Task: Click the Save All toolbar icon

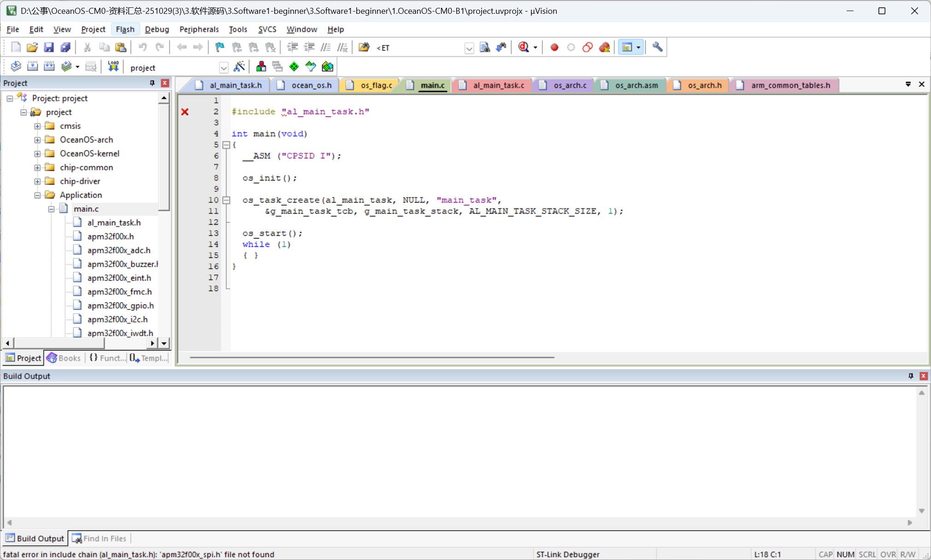Action: coord(65,47)
